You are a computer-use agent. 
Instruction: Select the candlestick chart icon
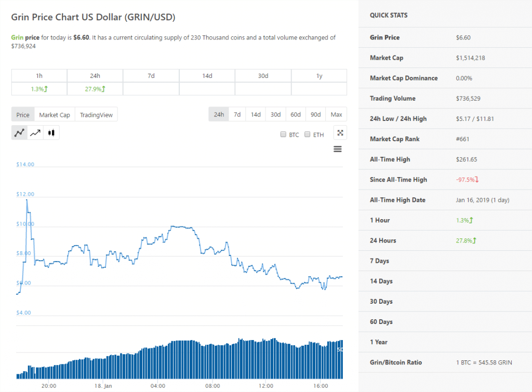(x=51, y=133)
